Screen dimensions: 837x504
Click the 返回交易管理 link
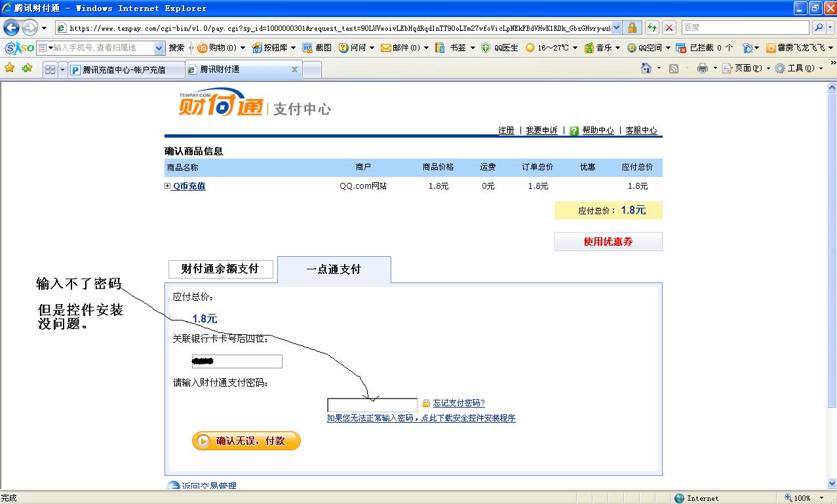pos(208,486)
